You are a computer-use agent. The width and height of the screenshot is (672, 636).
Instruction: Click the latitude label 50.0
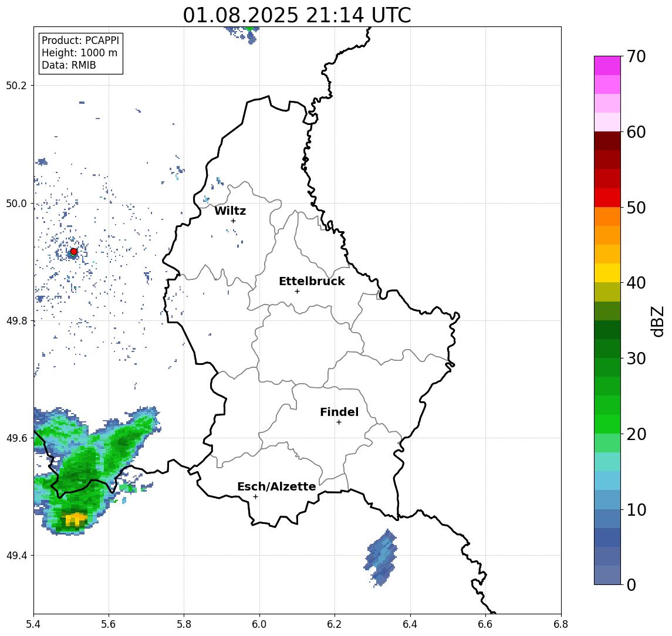16,203
